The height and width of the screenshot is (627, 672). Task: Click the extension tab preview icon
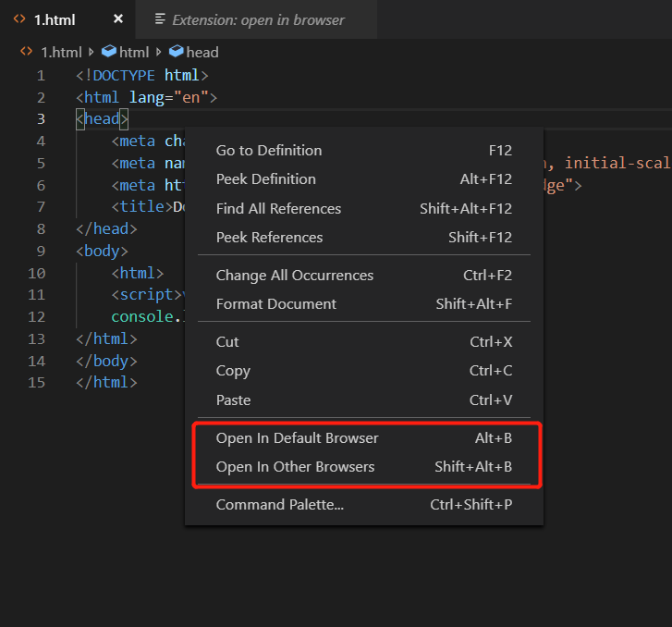tap(160, 19)
